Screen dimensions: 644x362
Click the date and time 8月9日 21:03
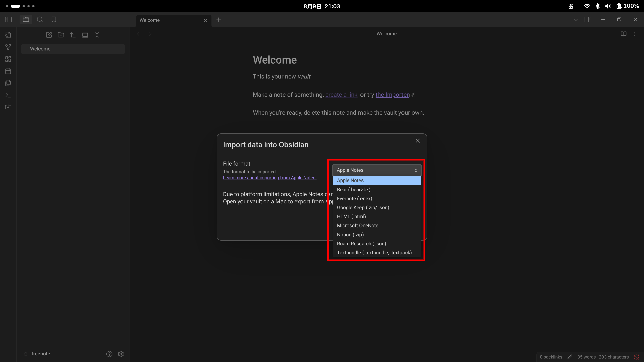click(322, 6)
